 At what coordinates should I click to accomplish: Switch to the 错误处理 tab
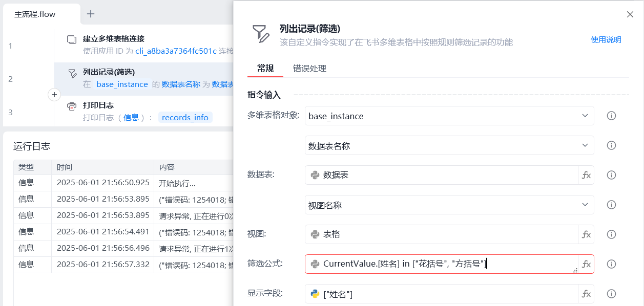[309, 69]
